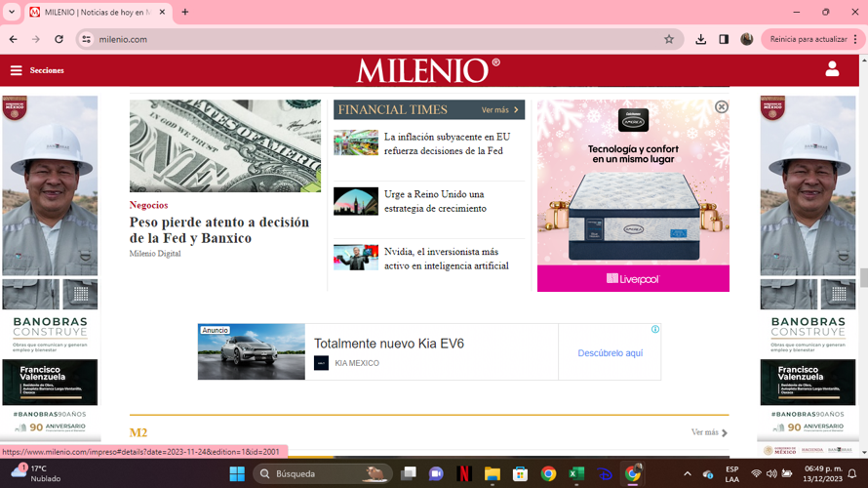Click Descúbrelo aquí in Kia ad

[x=610, y=353]
